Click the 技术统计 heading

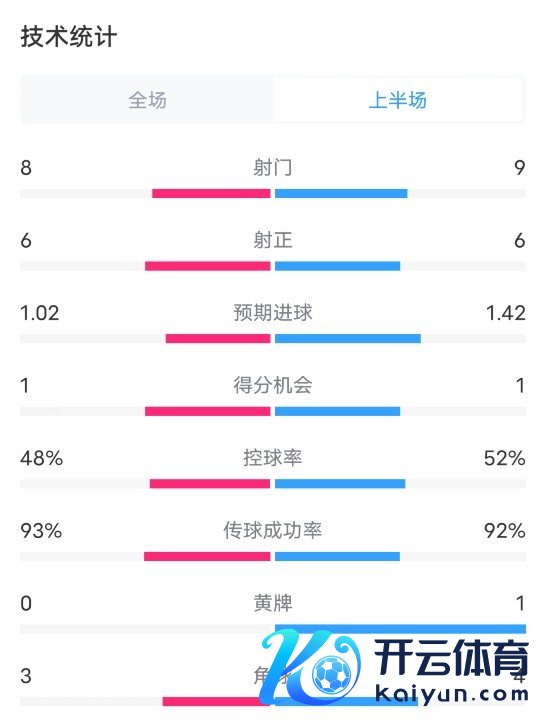tap(69, 36)
